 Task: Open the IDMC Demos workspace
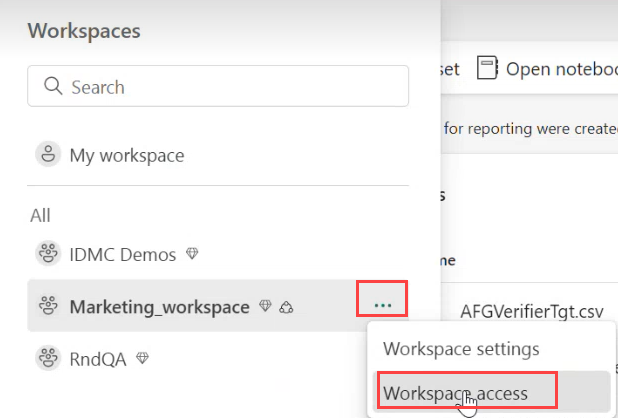tap(123, 255)
